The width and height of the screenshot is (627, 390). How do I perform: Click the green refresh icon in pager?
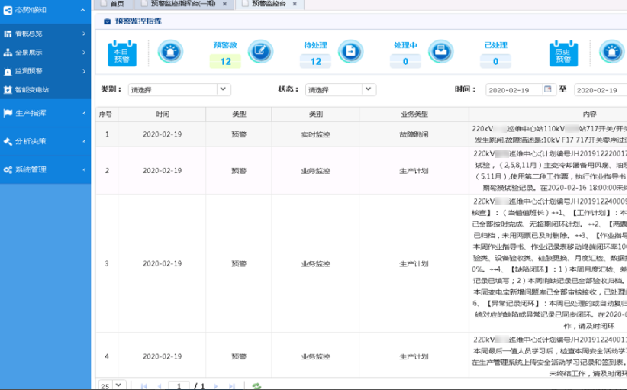point(257,386)
